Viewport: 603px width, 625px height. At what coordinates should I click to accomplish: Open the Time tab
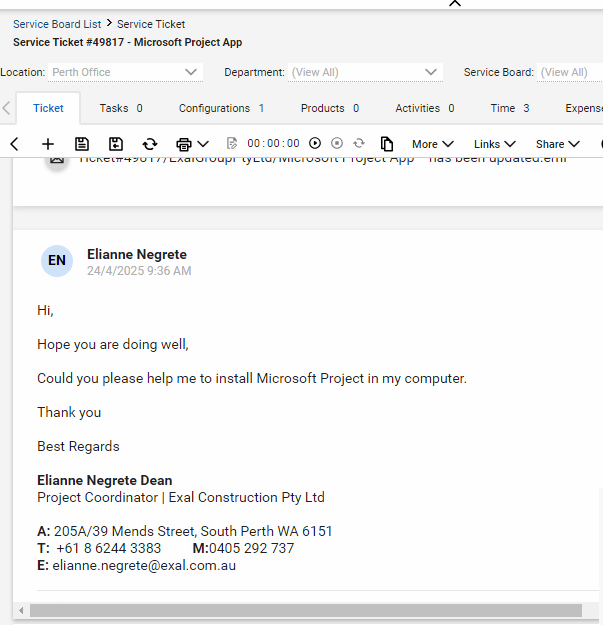[510, 108]
